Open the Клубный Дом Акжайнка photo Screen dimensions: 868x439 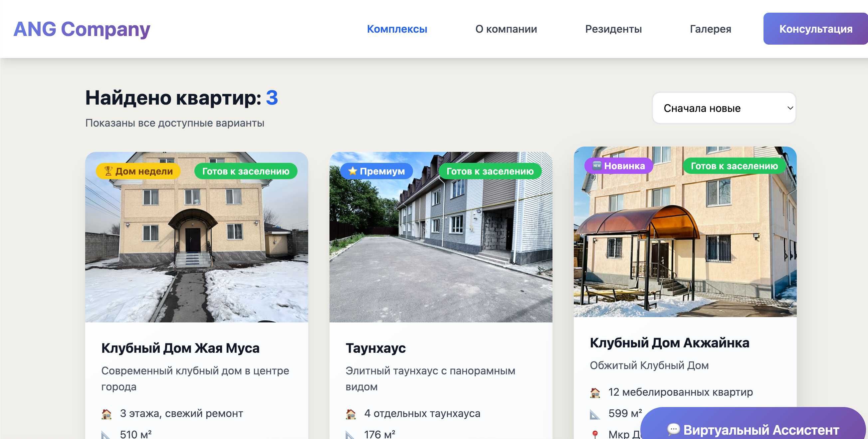(685, 231)
